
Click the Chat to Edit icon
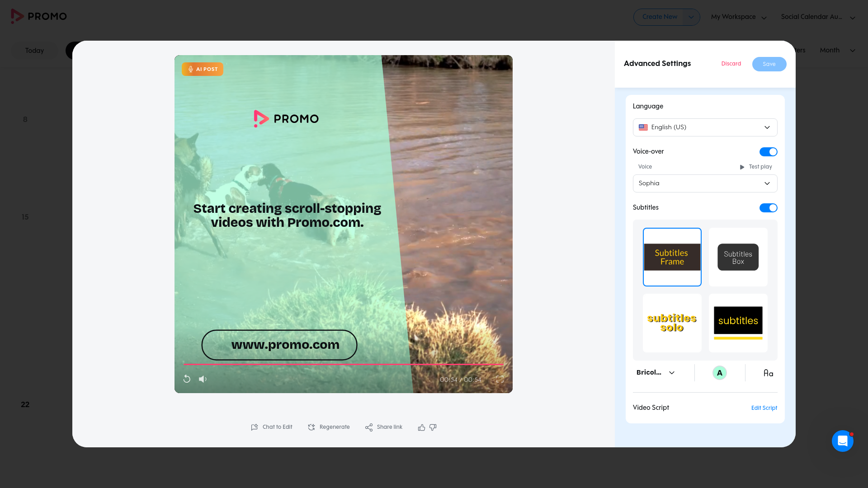[x=255, y=427]
